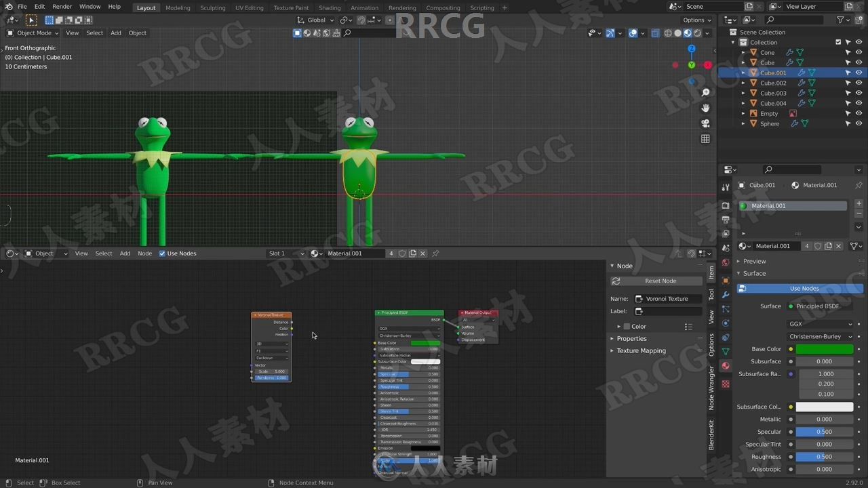Screen dimensions: 868x488
Task: Toggle Use Nodes checkbox in node editor header
Action: tap(162, 253)
